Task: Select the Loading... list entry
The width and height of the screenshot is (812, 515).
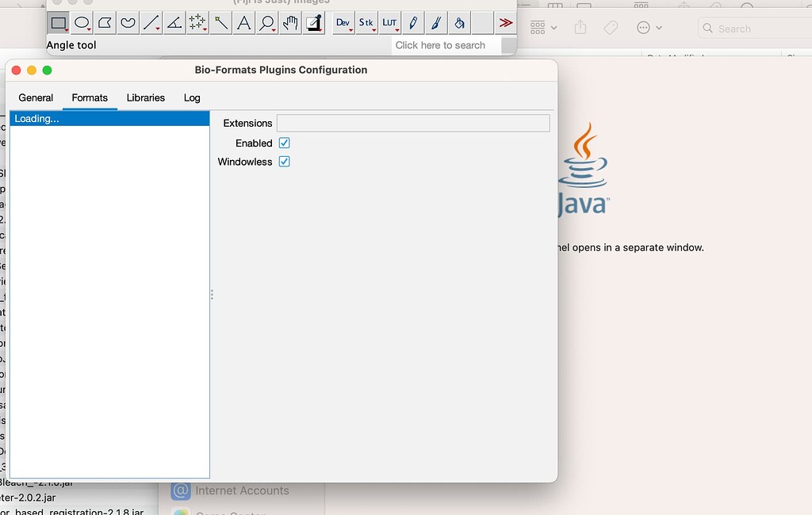Action: pyautogui.click(x=109, y=119)
